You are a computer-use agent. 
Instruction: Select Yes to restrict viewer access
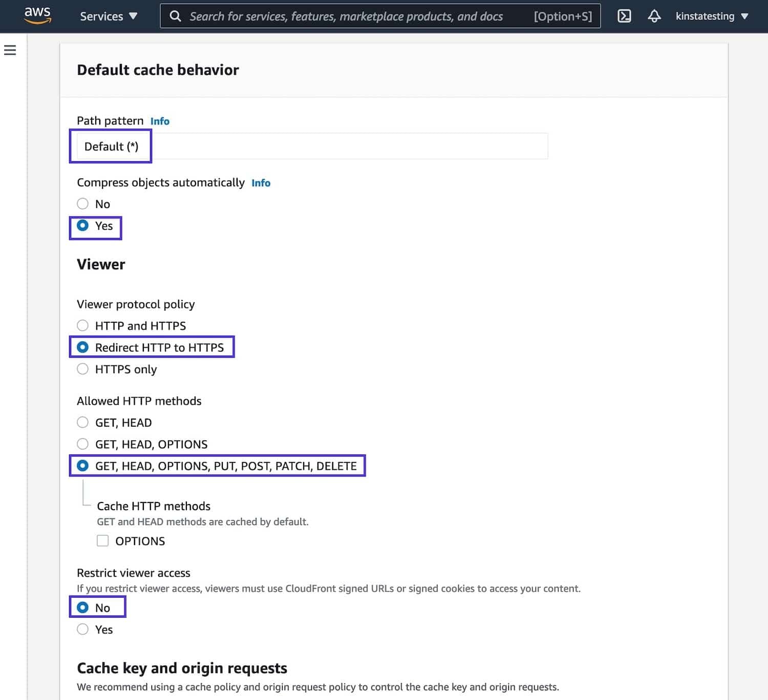click(x=82, y=629)
